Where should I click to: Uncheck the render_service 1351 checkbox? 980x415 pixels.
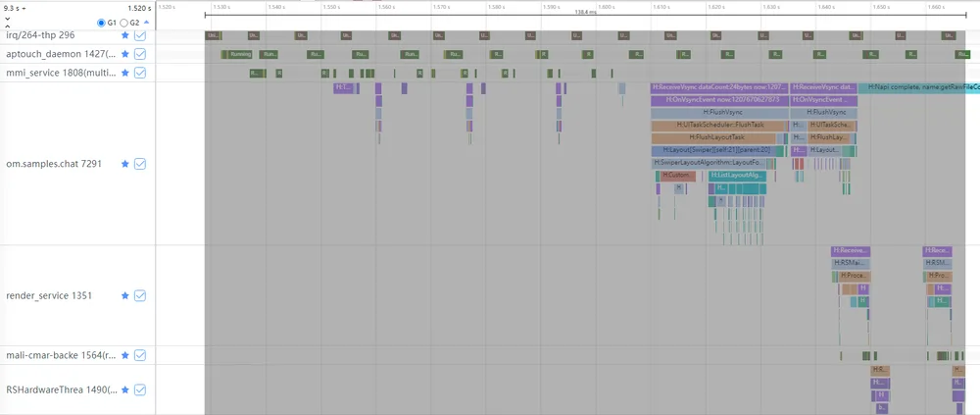[x=140, y=295]
